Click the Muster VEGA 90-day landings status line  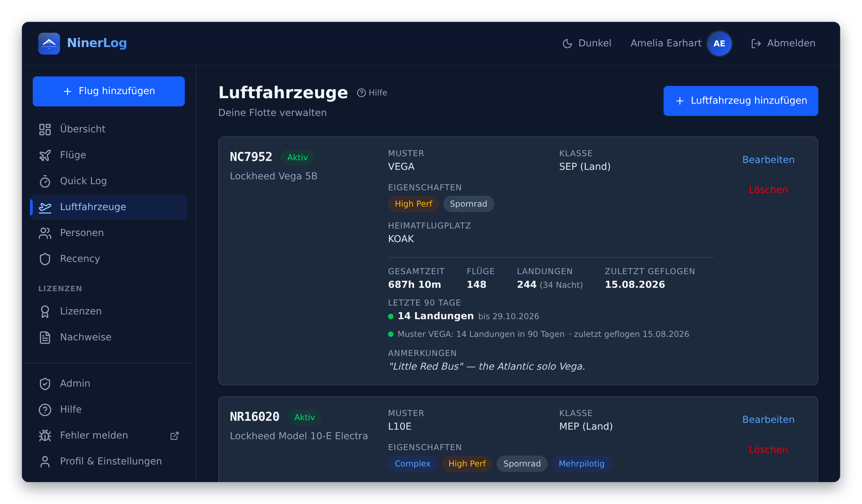(x=538, y=334)
